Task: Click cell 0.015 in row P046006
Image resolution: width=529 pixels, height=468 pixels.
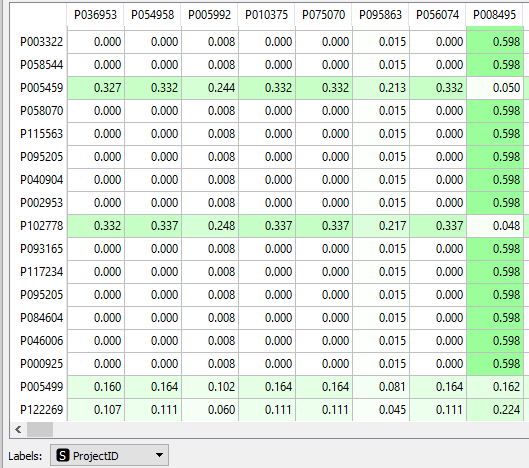Action: (x=381, y=341)
